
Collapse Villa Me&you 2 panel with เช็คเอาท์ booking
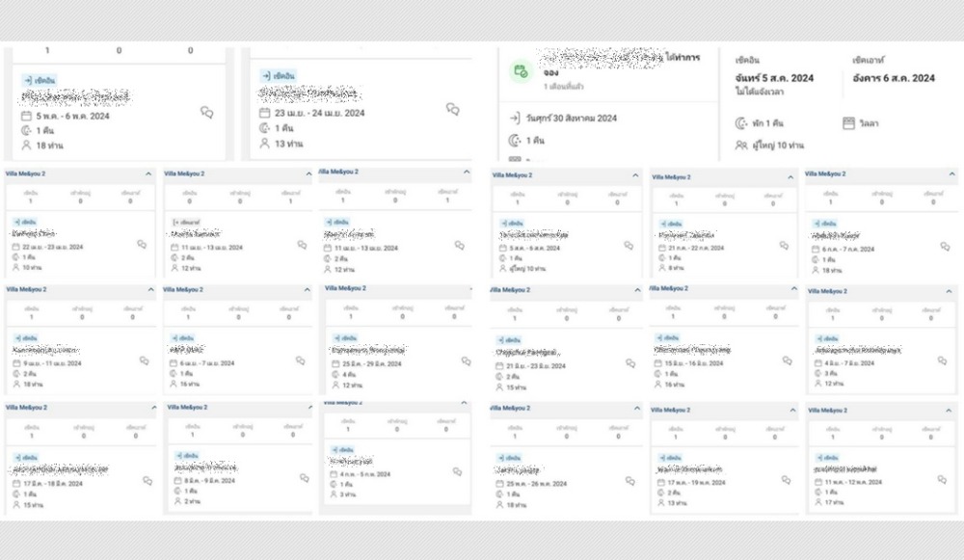[x=308, y=173]
